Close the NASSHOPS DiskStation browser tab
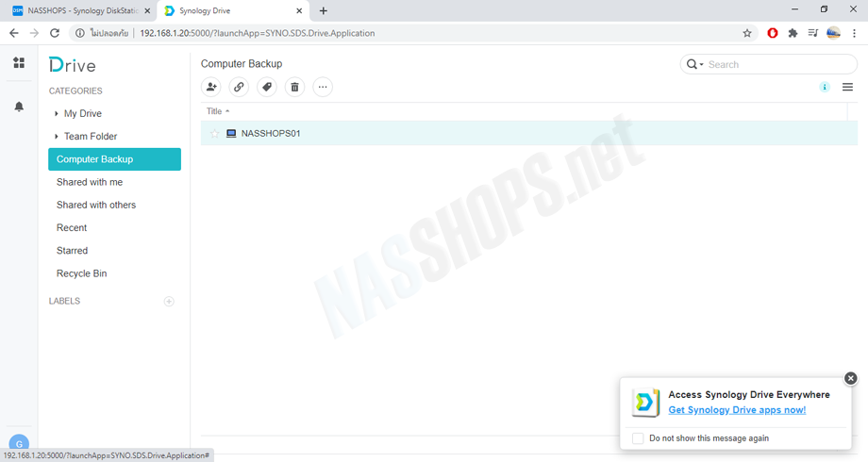This screenshot has height=462, width=868. [147, 10]
